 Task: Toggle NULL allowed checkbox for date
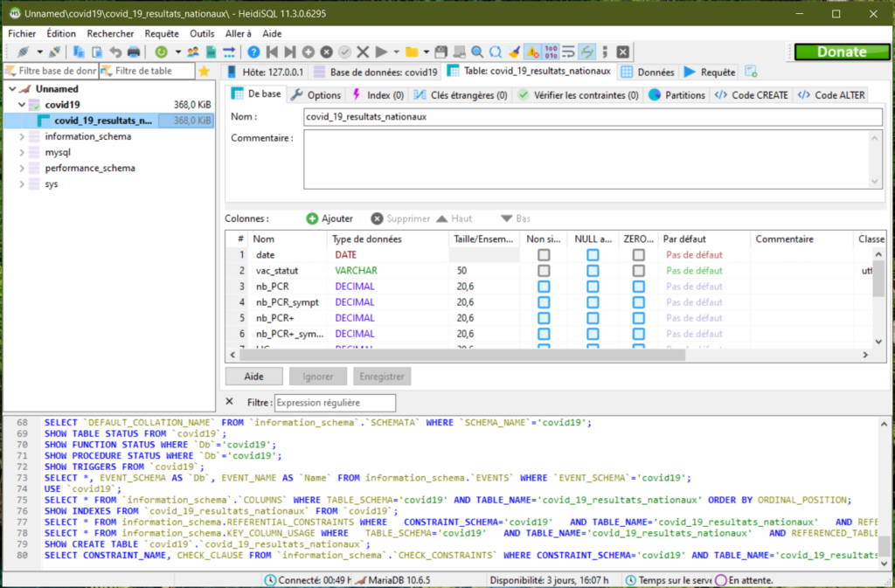pos(593,255)
